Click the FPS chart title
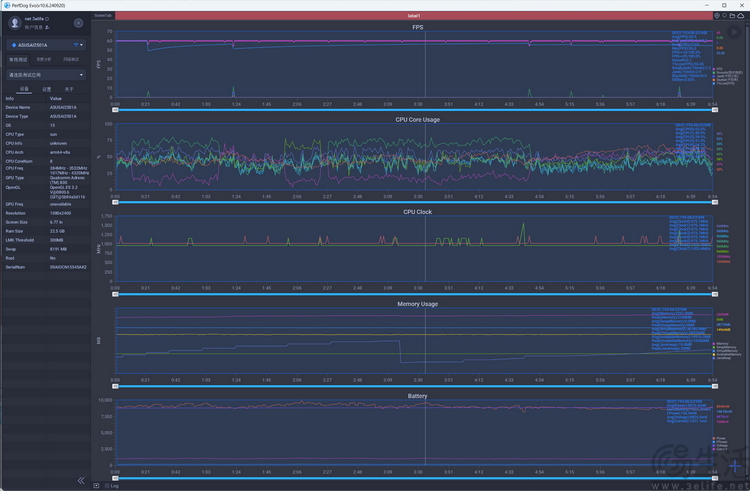The width and height of the screenshot is (750, 491). [x=418, y=27]
